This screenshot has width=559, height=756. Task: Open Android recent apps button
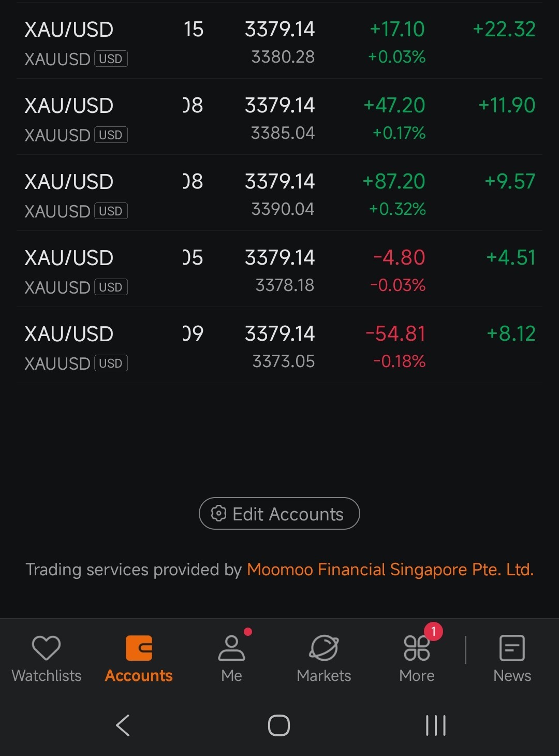[x=435, y=725]
